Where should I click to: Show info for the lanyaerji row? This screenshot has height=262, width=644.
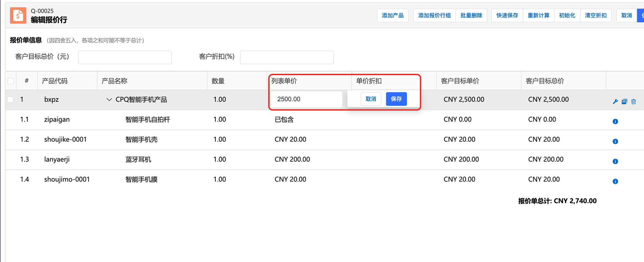tap(615, 161)
